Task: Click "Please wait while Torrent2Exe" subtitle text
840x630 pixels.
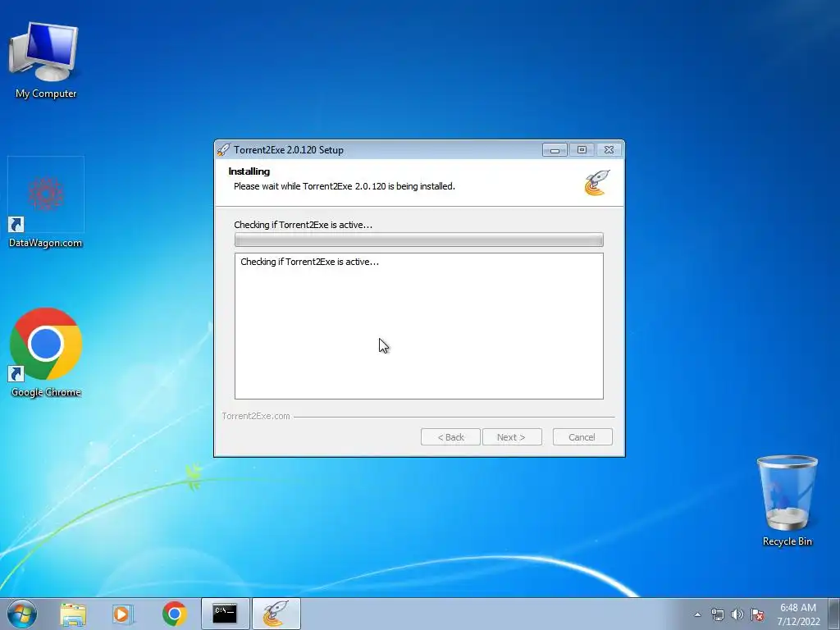Action: click(345, 186)
